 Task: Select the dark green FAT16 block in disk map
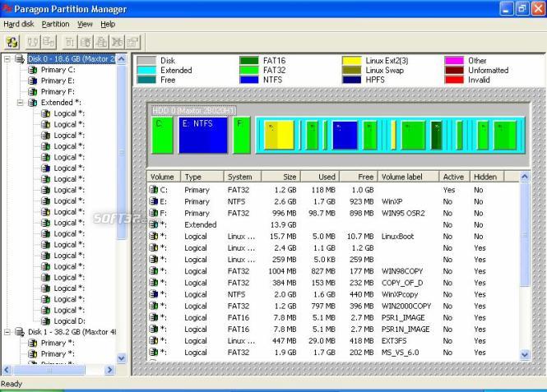coord(437,136)
